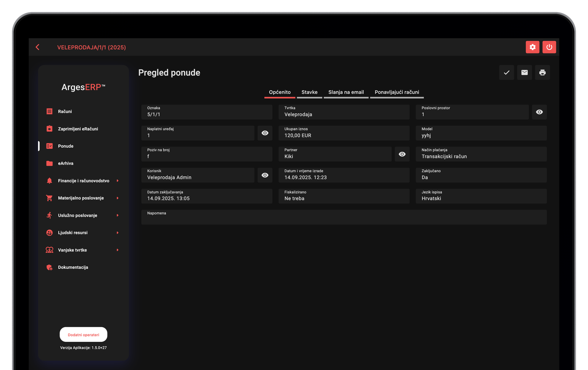This screenshot has height=370, width=588.
Task: Expand Ljudski resursi submenu arrow
Action: [118, 233]
